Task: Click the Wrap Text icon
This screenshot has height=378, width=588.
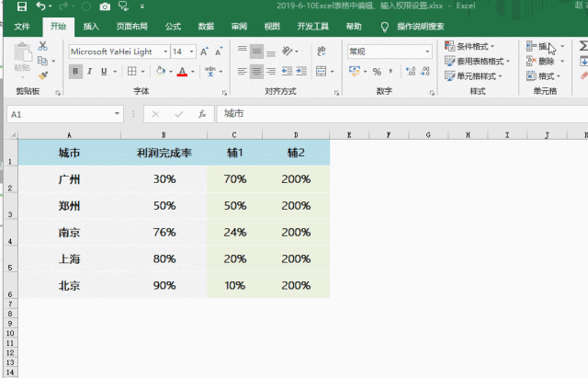Action: [x=318, y=52]
